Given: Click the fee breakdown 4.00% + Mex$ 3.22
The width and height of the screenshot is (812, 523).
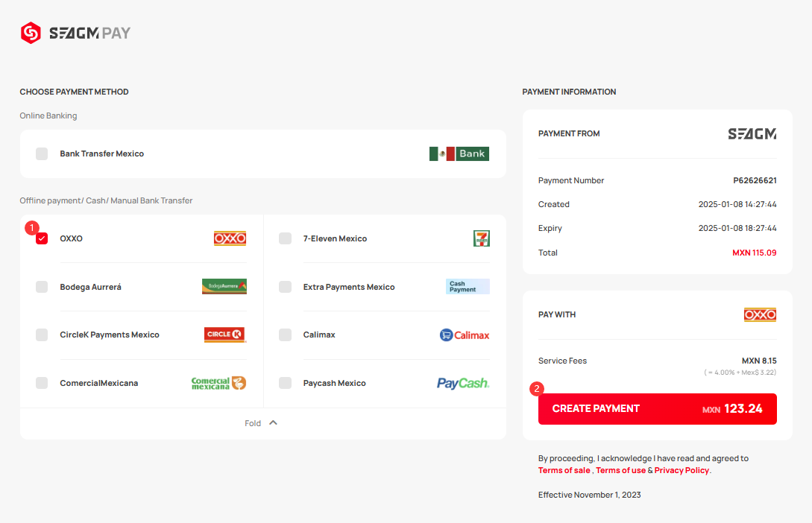Looking at the screenshot, I should 740,373.
